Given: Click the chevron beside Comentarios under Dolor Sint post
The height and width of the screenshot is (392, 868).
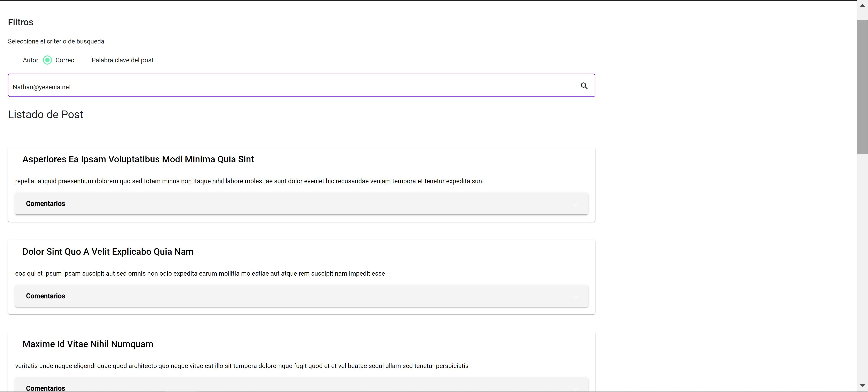Looking at the screenshot, I should tap(575, 297).
